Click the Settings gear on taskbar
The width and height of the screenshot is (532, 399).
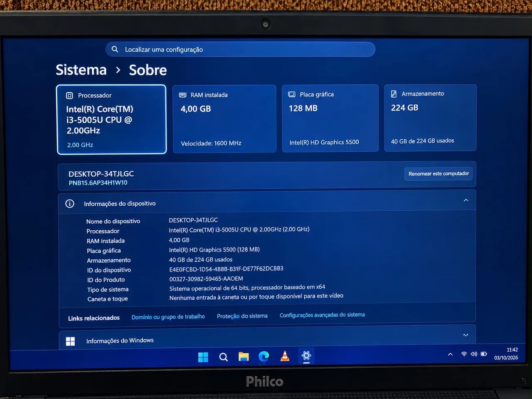(306, 356)
